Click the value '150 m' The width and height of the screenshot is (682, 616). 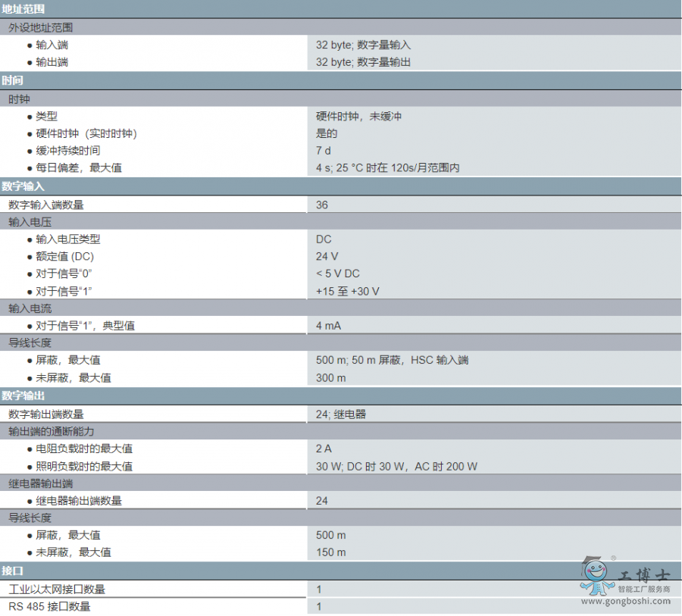331,552
